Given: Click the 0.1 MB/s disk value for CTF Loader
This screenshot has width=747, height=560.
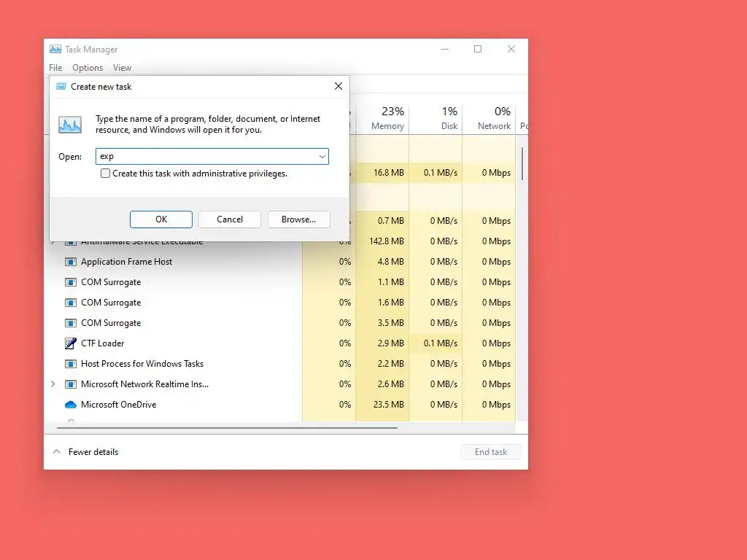Looking at the screenshot, I should click(440, 343).
